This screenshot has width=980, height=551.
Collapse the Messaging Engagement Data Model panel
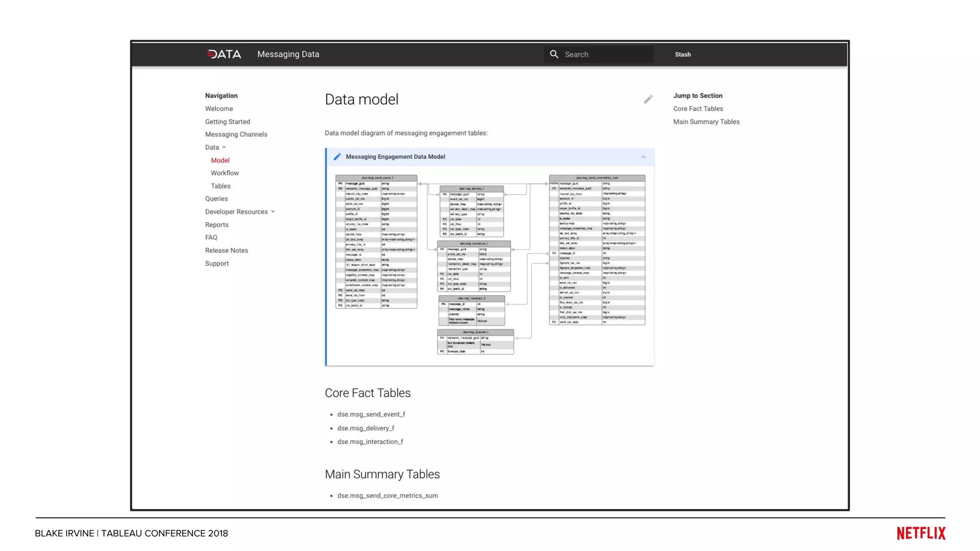[x=643, y=157]
